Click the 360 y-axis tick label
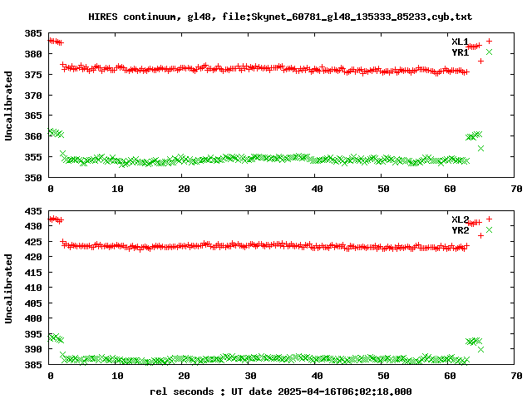Image resolution: width=532 pixels, height=399 pixels. 33,136
